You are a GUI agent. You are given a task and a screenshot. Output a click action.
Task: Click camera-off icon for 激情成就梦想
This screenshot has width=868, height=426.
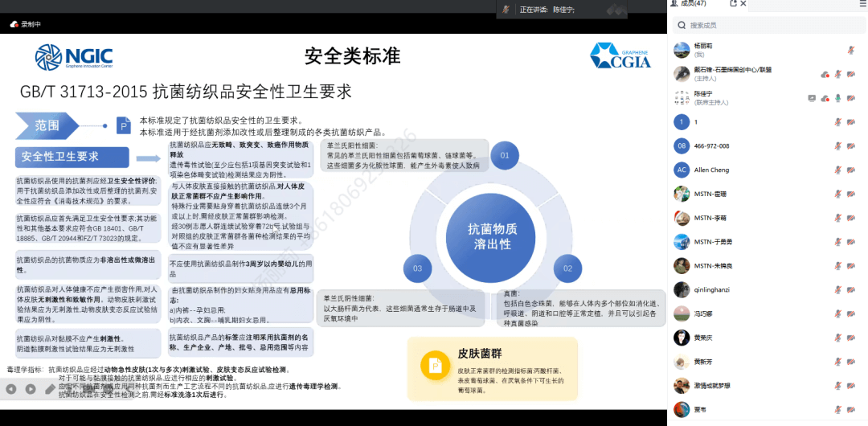pyautogui.click(x=851, y=386)
